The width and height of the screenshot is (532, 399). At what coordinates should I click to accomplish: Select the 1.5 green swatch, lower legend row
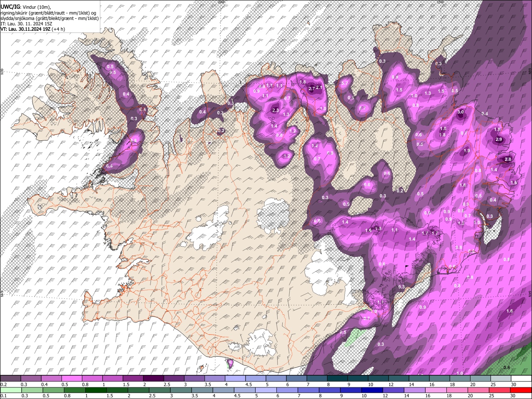click(x=117, y=390)
